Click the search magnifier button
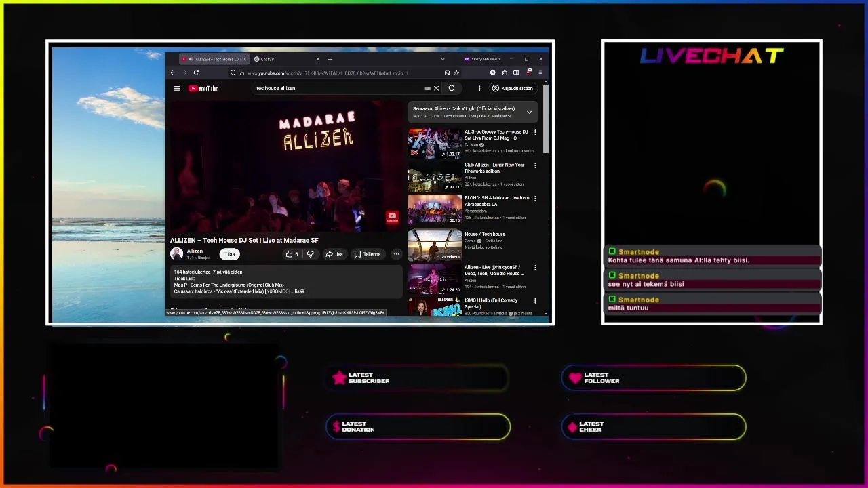This screenshot has height=488, width=868. (452, 88)
